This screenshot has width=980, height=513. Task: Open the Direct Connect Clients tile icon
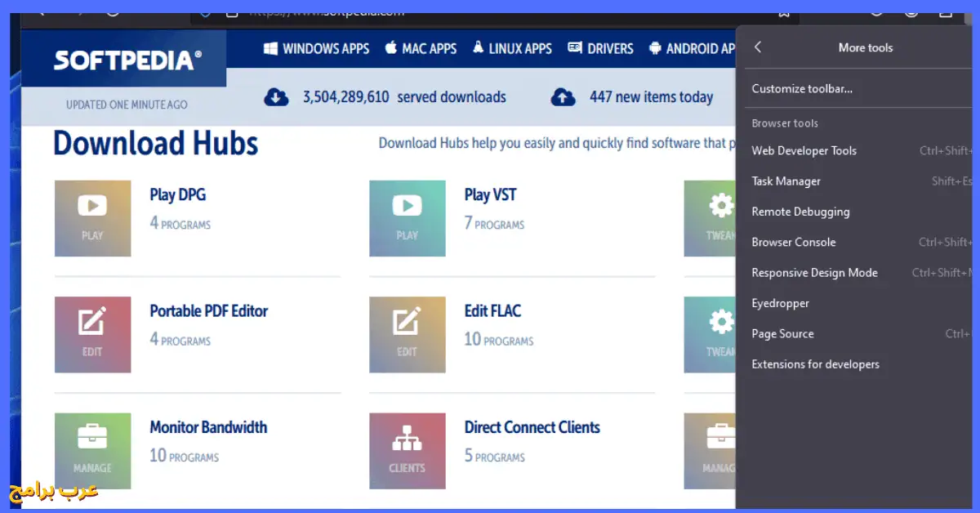(408, 451)
